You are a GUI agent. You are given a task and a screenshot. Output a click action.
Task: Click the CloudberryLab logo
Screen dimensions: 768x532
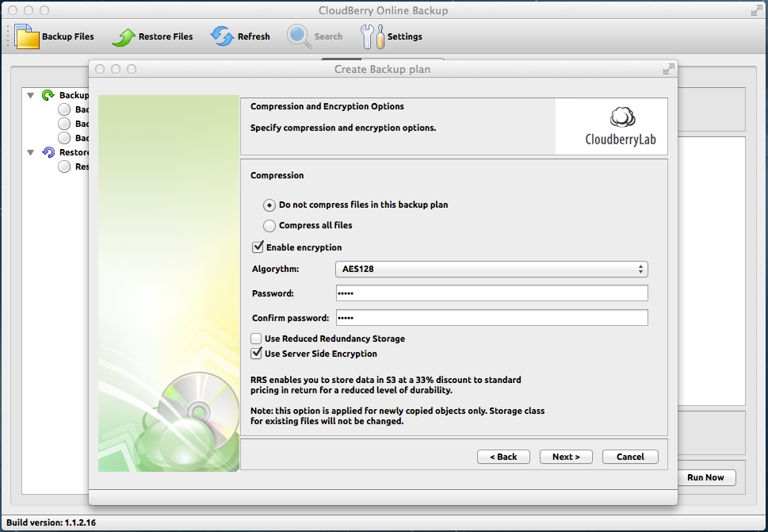click(x=621, y=126)
